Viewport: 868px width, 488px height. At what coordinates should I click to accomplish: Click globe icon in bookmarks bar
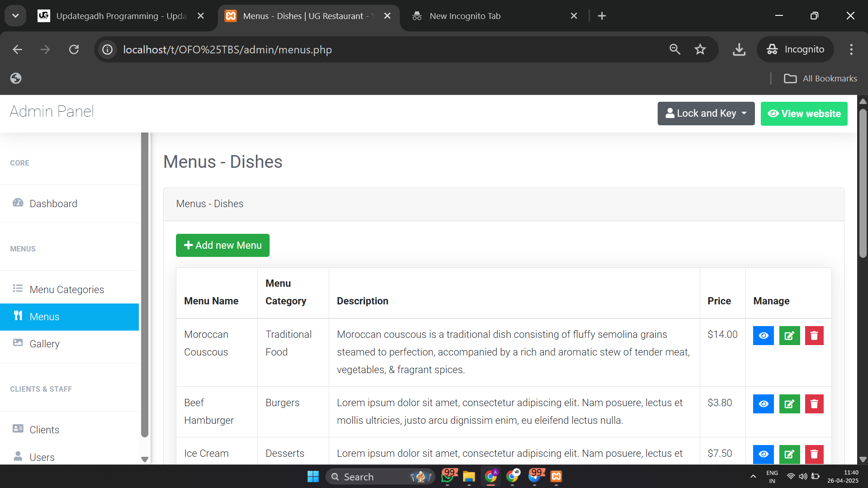pyautogui.click(x=16, y=78)
